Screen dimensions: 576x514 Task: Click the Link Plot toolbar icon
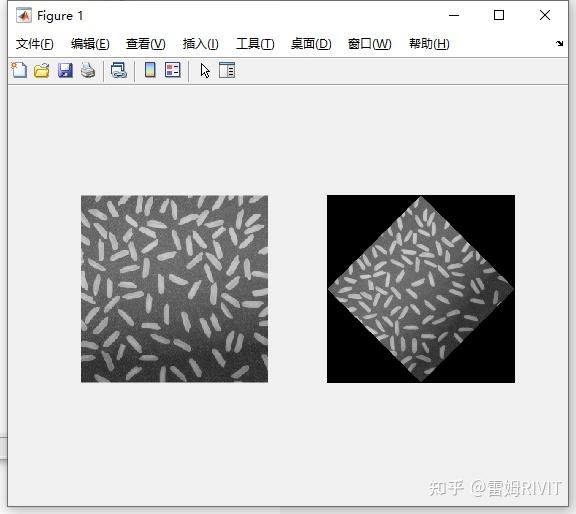[119, 70]
